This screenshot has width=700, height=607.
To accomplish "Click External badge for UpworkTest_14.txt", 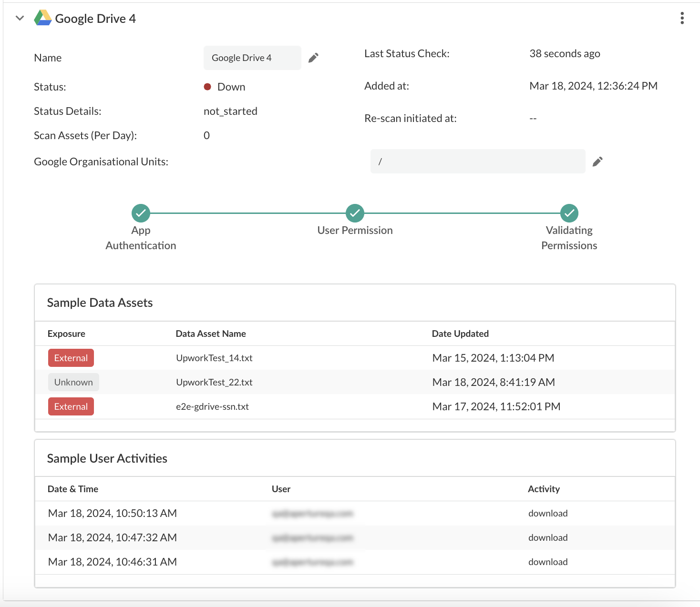I will click(x=71, y=358).
